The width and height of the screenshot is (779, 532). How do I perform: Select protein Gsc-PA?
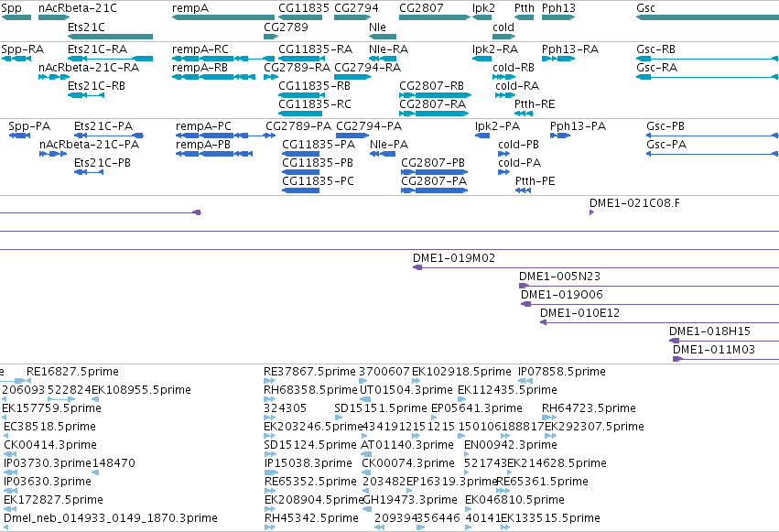(712, 154)
